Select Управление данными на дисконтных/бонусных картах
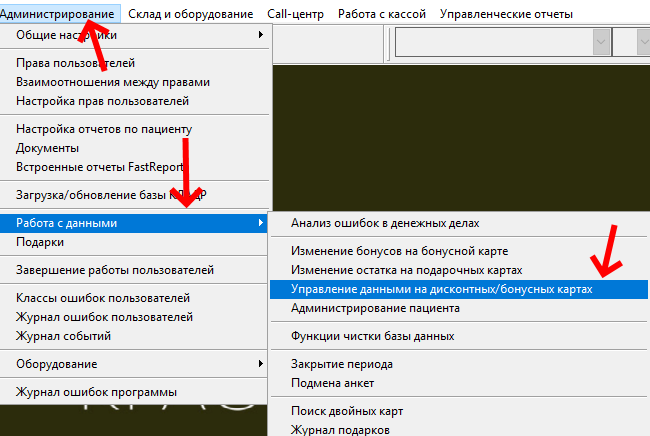The width and height of the screenshot is (650, 436). [x=441, y=289]
